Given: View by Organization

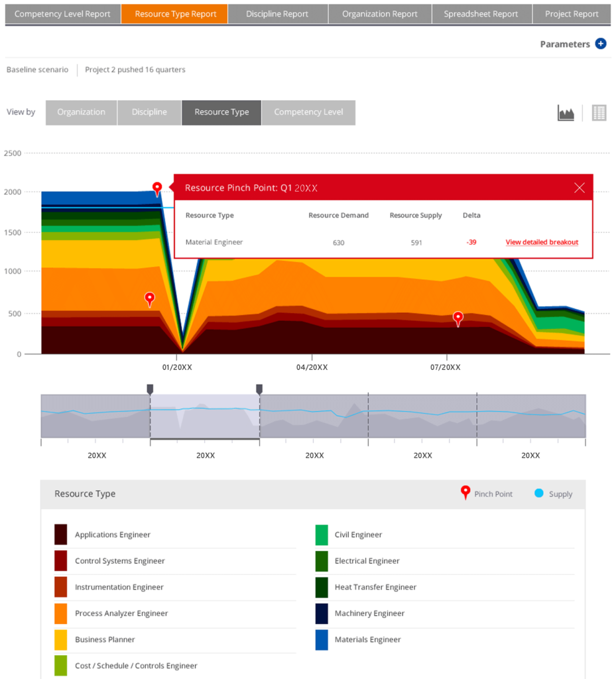Looking at the screenshot, I should (x=82, y=113).
